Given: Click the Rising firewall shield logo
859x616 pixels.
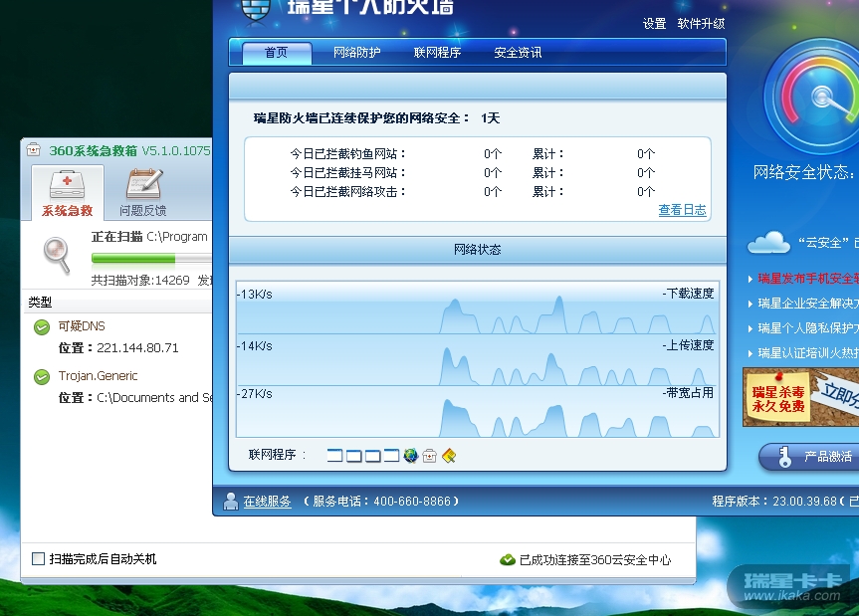Looking at the screenshot, I should click(x=256, y=9).
